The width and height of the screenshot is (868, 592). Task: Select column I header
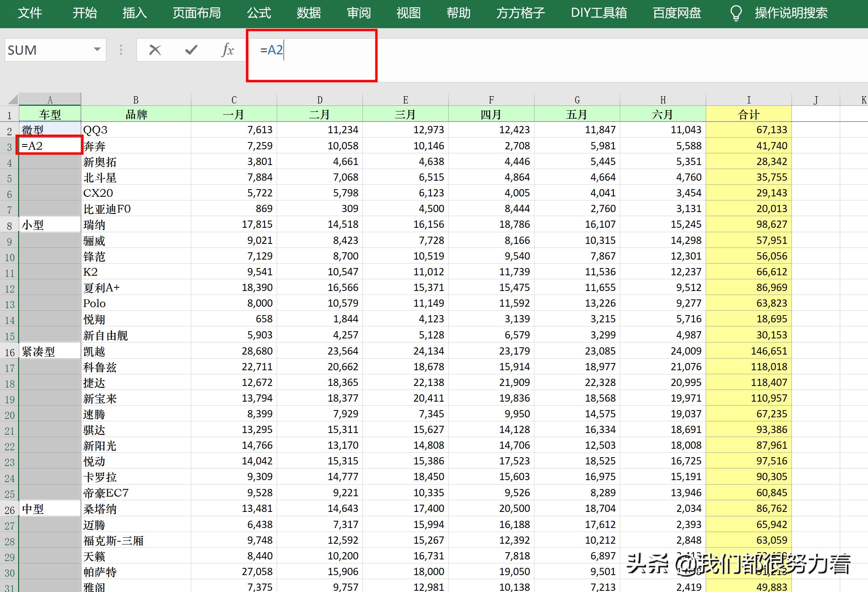coord(749,99)
